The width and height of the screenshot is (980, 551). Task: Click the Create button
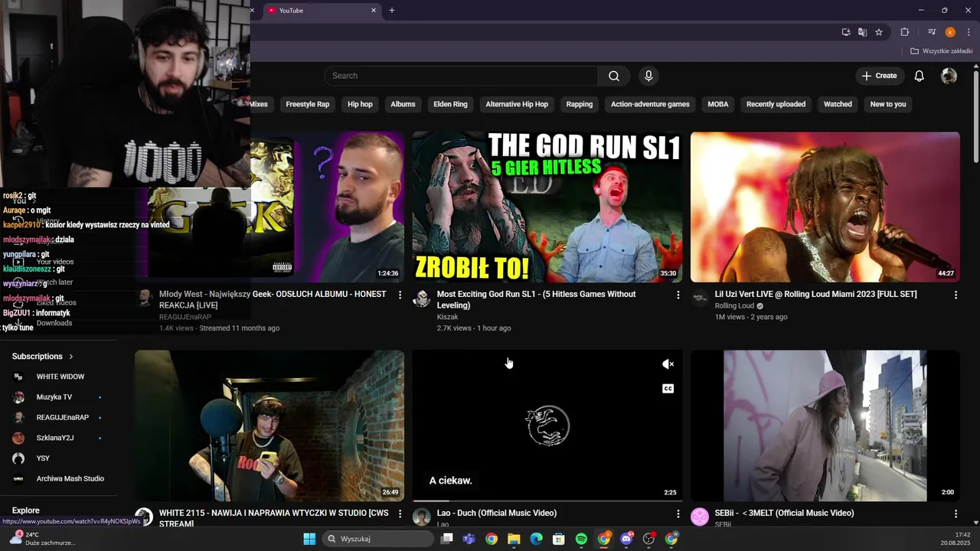click(x=880, y=76)
